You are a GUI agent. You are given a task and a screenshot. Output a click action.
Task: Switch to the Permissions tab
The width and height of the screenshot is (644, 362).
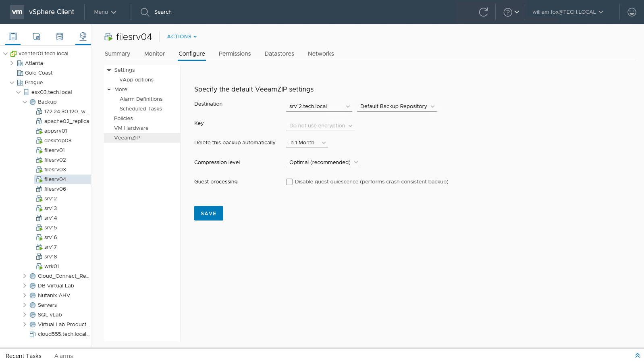point(235,54)
